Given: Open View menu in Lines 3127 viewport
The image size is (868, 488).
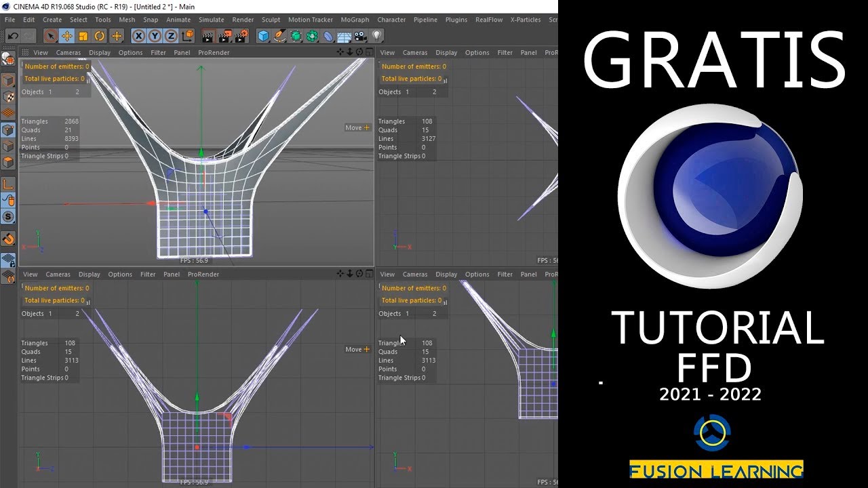Looking at the screenshot, I should 387,52.
